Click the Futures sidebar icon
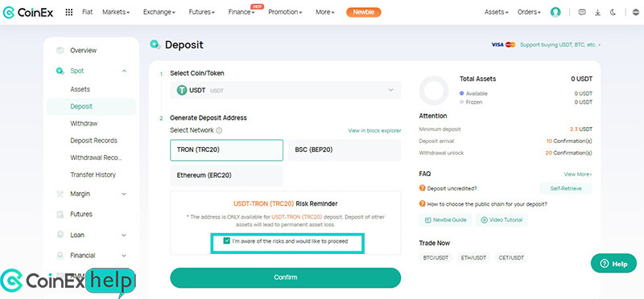This screenshot has height=299, width=644. [x=60, y=214]
